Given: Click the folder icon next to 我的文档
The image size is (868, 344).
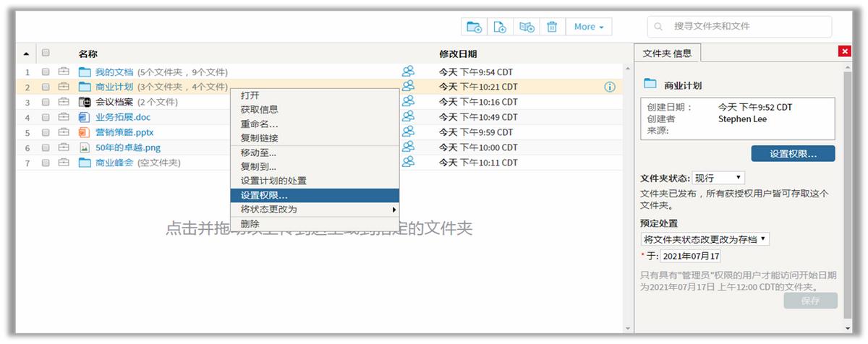Looking at the screenshot, I should pyautogui.click(x=85, y=72).
